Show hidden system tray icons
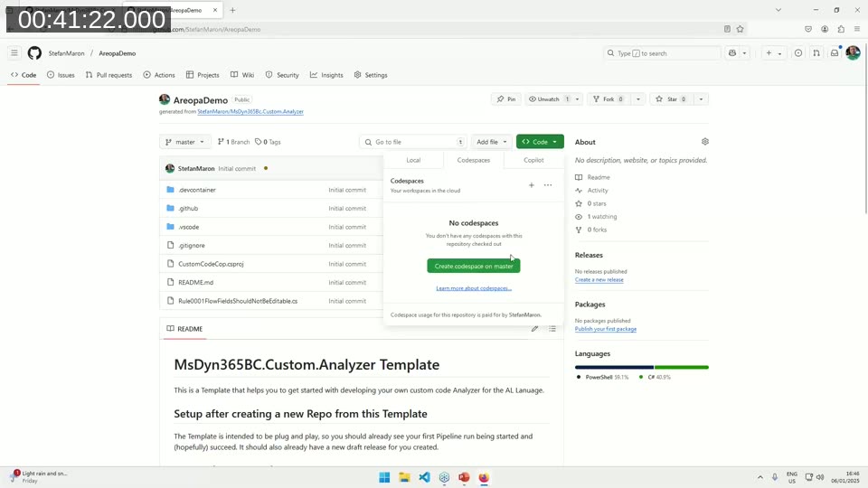Viewport: 868px width, 488px height. tap(760, 477)
